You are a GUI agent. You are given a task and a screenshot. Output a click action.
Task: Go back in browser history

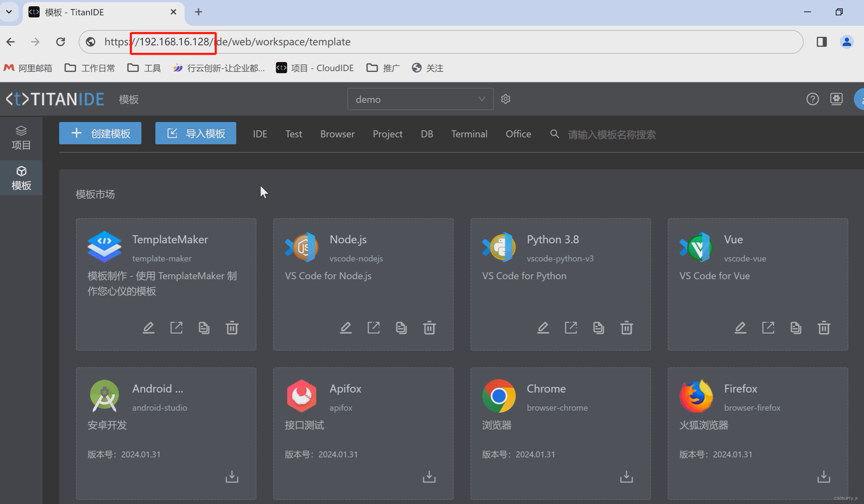10,42
